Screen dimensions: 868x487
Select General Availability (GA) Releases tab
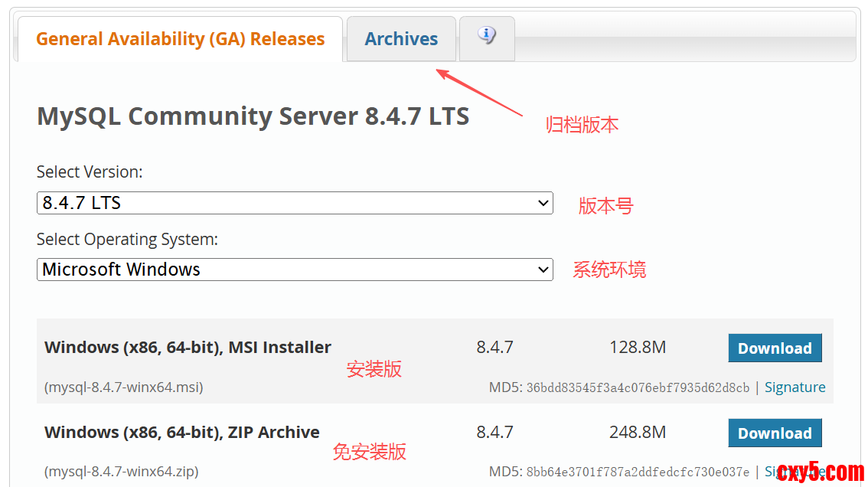click(x=180, y=39)
